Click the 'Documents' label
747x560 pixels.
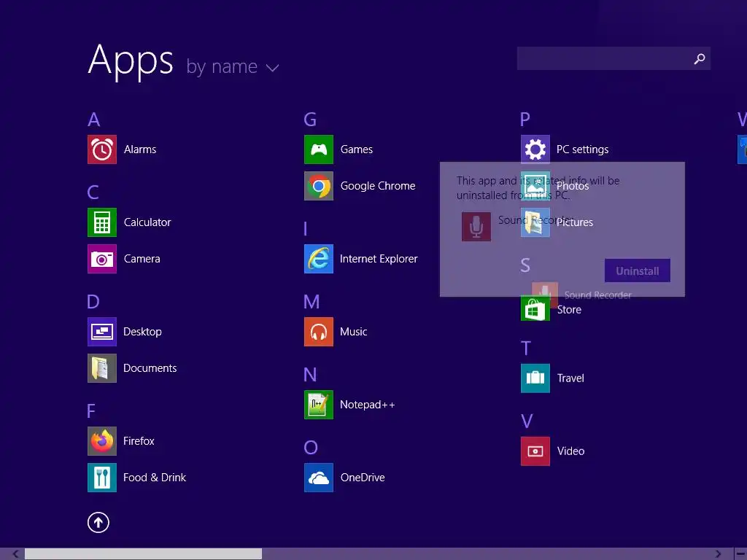150,368
